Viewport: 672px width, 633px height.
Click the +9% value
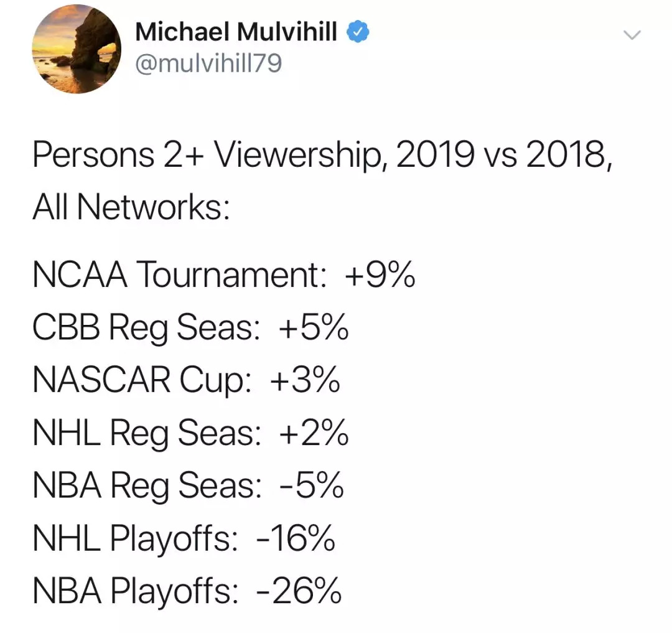379,275
